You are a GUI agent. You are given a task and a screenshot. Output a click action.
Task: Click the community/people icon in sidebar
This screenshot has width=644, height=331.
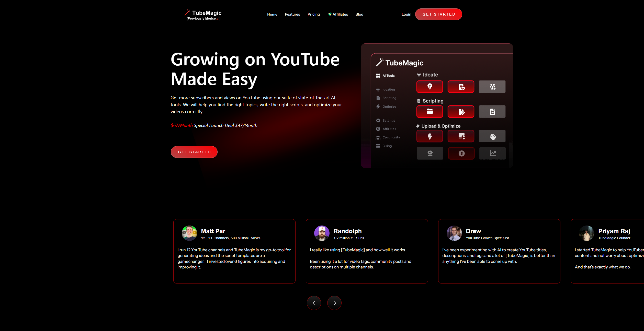[x=378, y=137]
